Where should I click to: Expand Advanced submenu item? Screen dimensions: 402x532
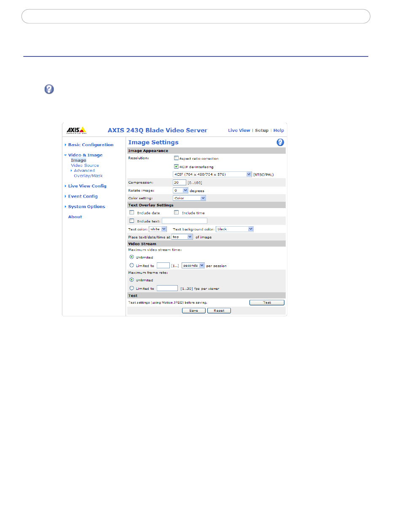84,171
